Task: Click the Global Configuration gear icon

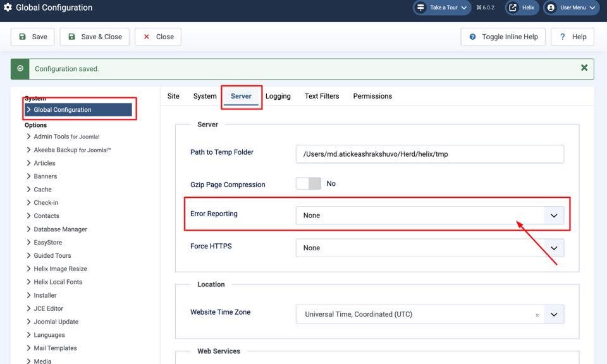Action: tap(8, 8)
